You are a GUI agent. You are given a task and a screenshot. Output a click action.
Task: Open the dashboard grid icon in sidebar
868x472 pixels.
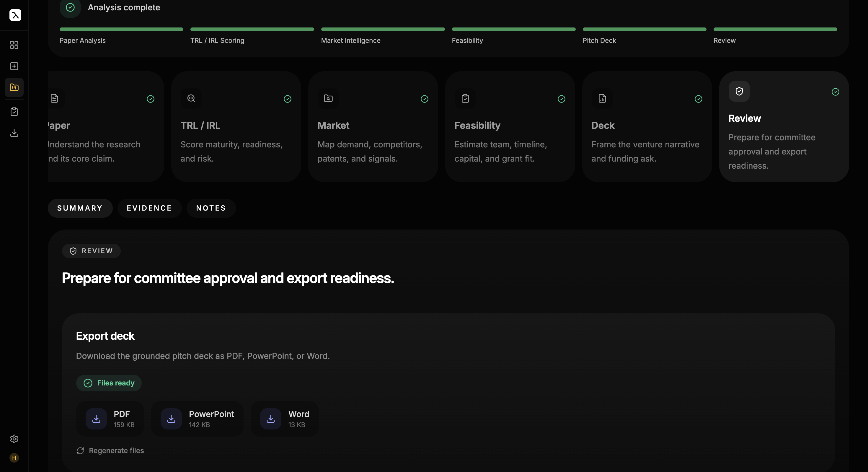(x=14, y=45)
